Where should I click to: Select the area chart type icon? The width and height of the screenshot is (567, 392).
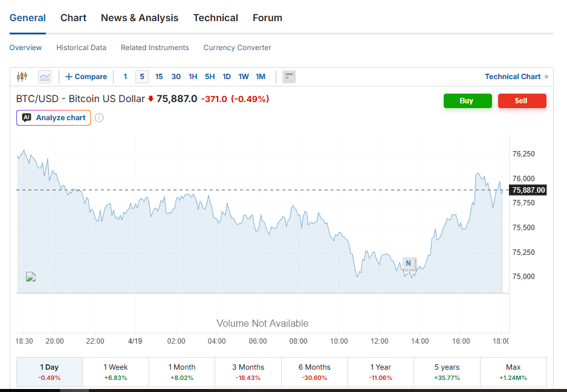[45, 77]
